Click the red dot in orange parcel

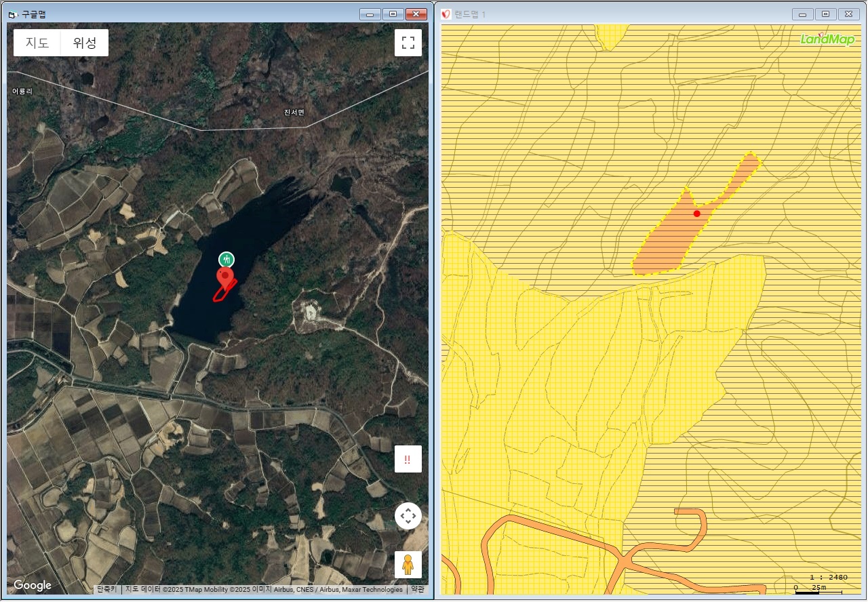click(x=696, y=214)
